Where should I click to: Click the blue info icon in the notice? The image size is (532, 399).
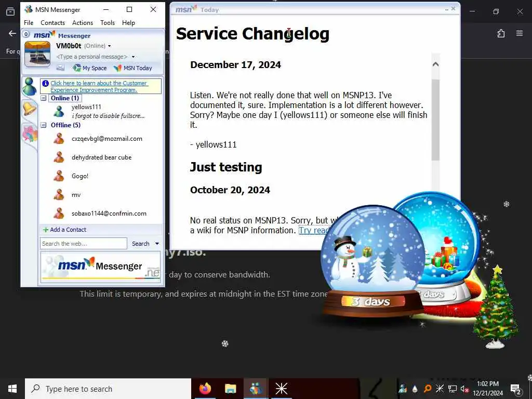click(46, 83)
